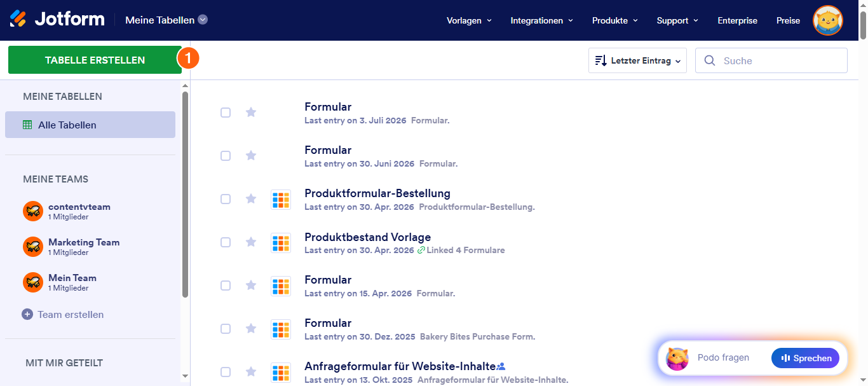Click the Tabelle erstellen button
The image size is (868, 386).
point(95,60)
